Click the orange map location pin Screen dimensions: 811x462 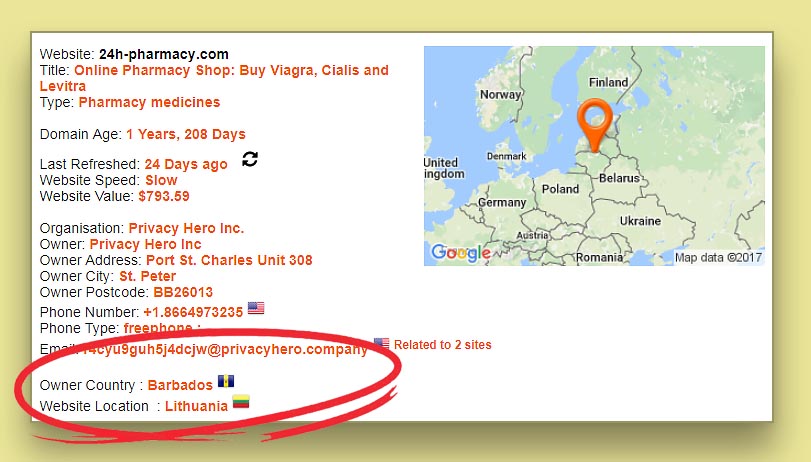coord(595,125)
